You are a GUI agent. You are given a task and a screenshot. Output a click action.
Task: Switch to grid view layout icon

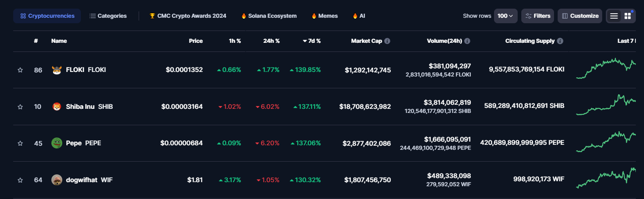coord(628,16)
